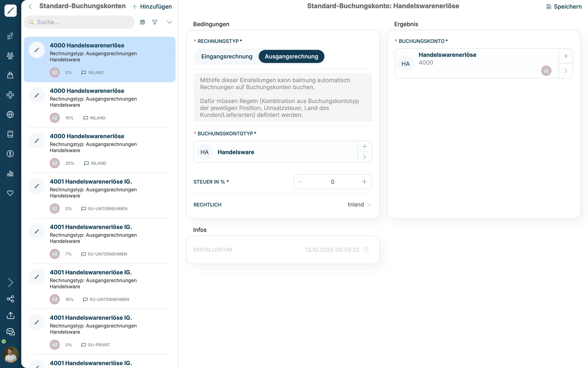
Task: Click the Suche search field
Action: point(79,22)
